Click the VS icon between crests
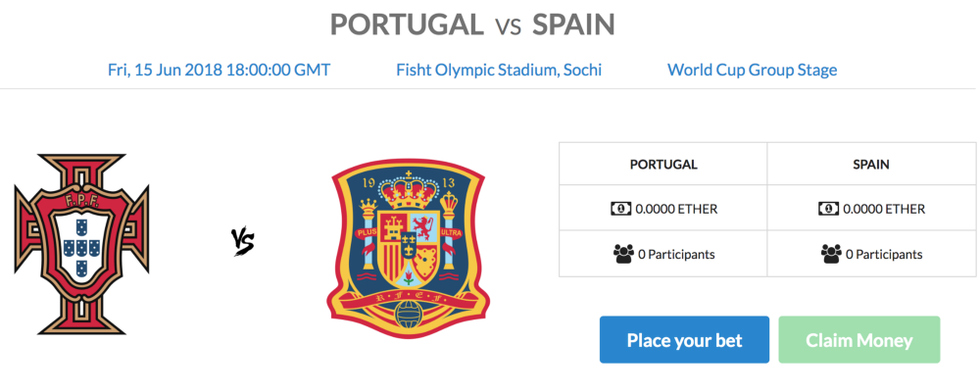Image resolution: width=980 pixels, height=392 pixels. pyautogui.click(x=243, y=242)
